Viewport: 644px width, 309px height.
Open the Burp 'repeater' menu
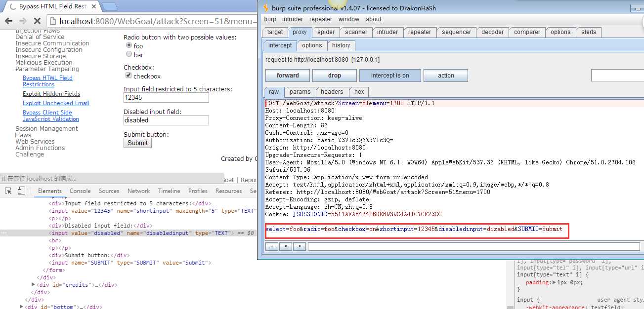[x=321, y=19]
